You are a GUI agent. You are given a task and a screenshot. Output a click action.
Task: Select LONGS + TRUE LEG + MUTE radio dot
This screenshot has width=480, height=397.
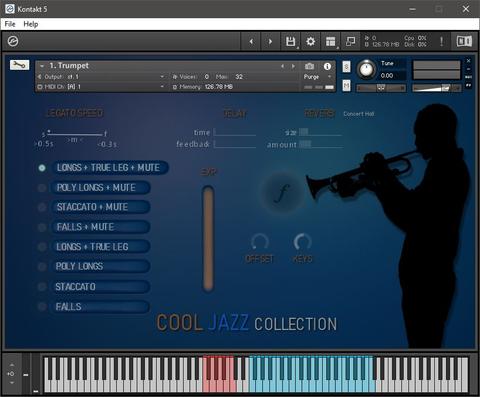(42, 168)
